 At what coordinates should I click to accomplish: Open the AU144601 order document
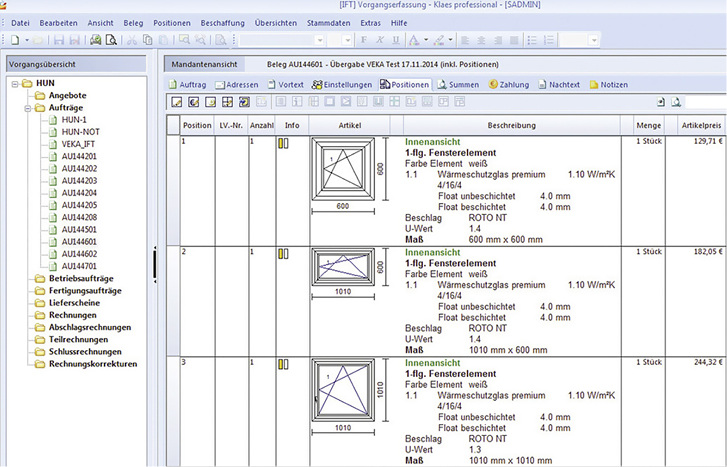pos(79,242)
